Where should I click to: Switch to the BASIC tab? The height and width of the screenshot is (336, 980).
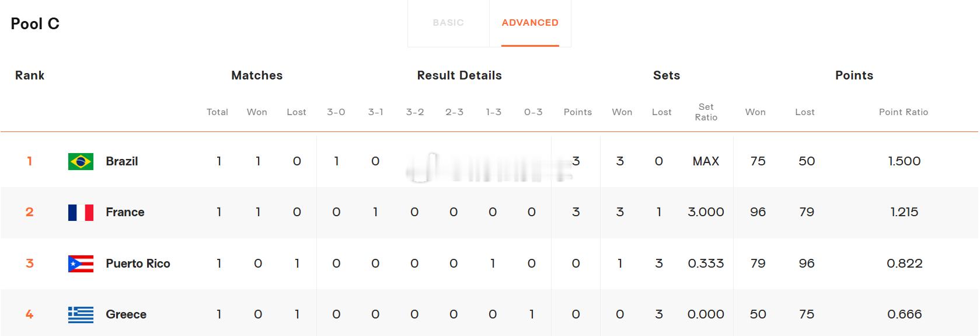[448, 23]
